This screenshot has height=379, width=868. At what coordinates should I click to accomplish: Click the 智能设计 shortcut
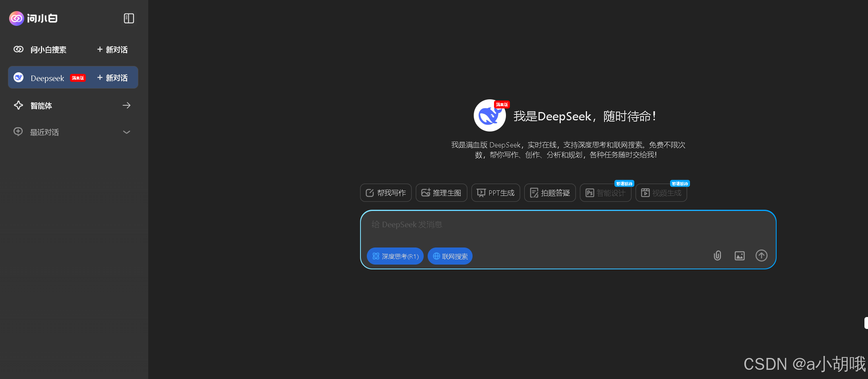605,193
